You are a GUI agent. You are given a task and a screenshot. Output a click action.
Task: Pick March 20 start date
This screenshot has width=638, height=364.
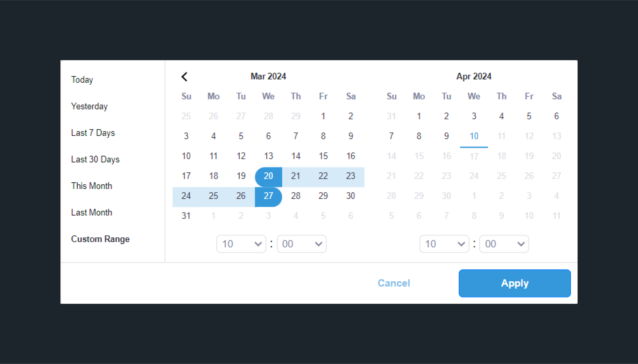(269, 176)
